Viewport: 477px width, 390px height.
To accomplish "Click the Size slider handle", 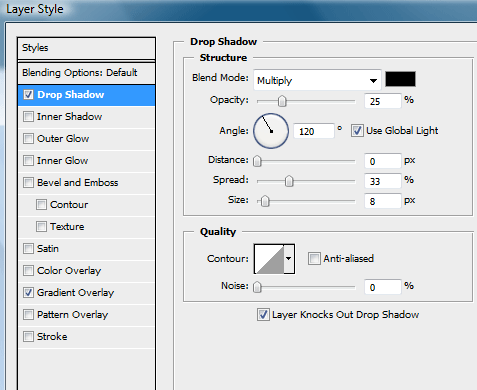I will (265, 201).
